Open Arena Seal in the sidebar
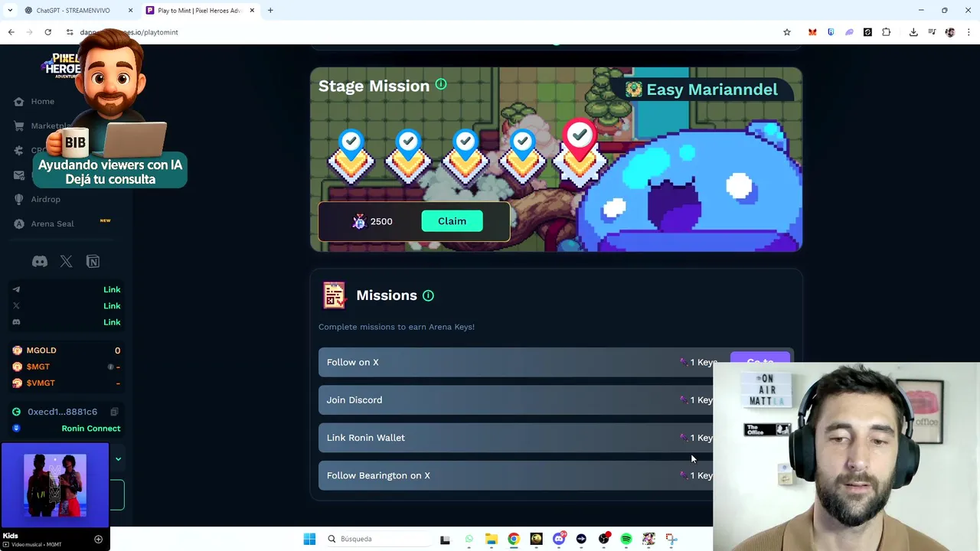 (44, 223)
